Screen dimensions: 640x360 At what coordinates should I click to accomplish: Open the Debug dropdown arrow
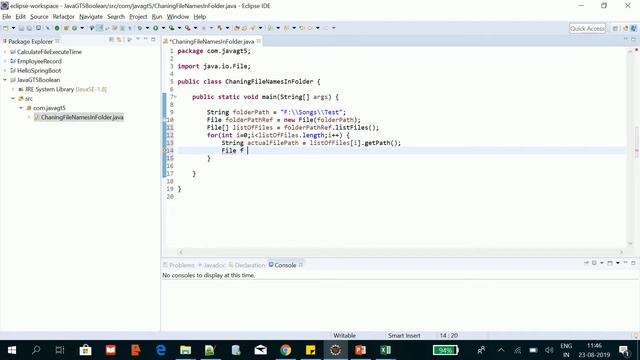click(x=147, y=28)
